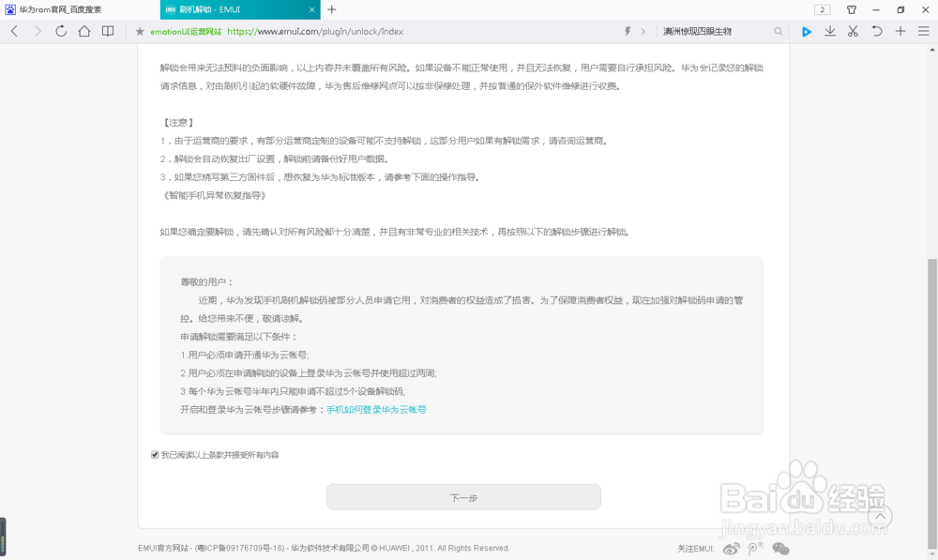This screenshot has width=938, height=560.
Task: Click the blue video acceleration play icon
Action: (809, 31)
